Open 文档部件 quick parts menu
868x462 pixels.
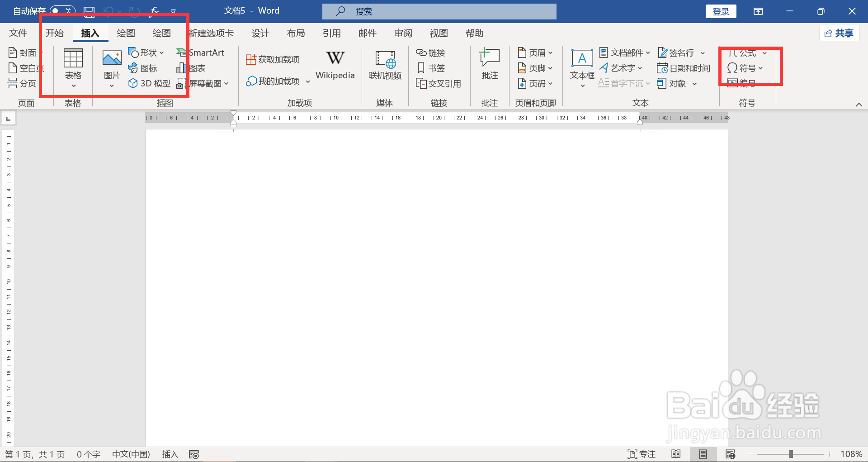(x=624, y=53)
